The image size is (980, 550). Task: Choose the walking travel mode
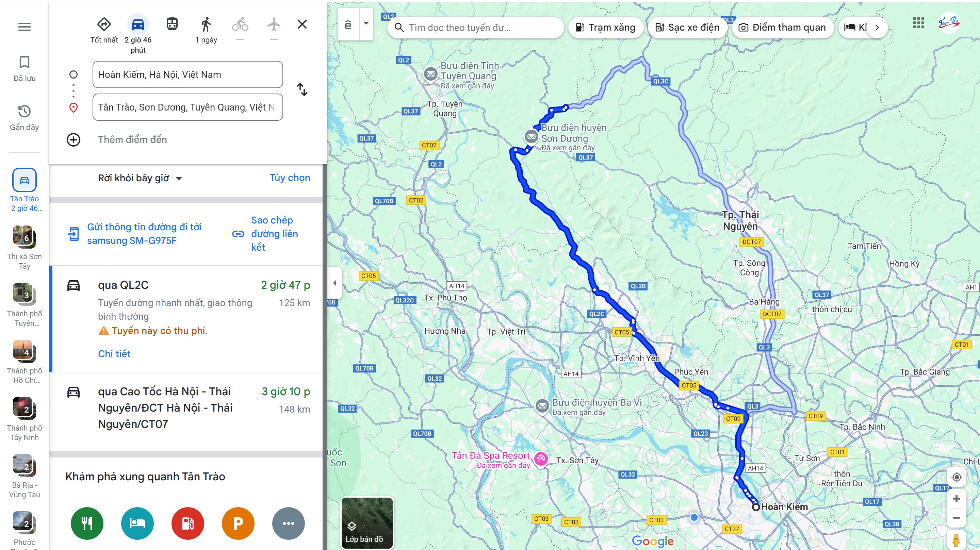coord(206,24)
